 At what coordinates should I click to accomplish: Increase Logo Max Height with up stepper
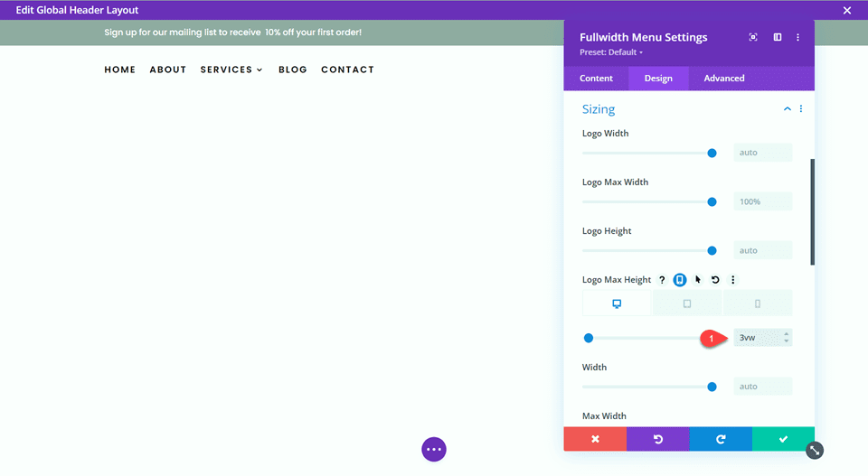[786, 334]
